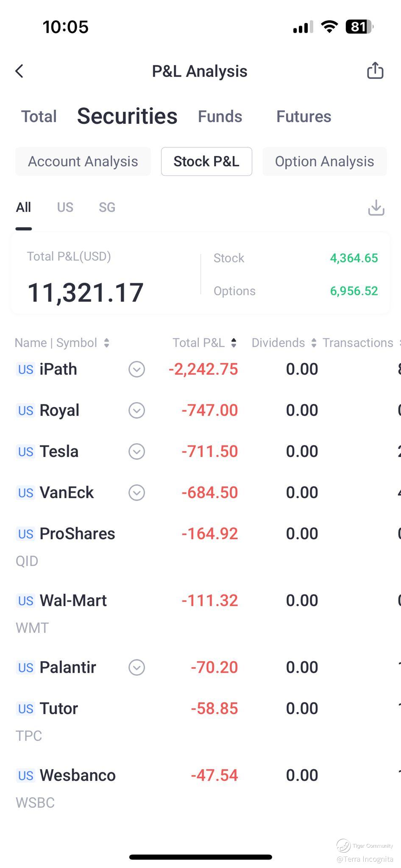401x868 pixels.
Task: Switch to the Funds tab
Action: [x=220, y=117]
